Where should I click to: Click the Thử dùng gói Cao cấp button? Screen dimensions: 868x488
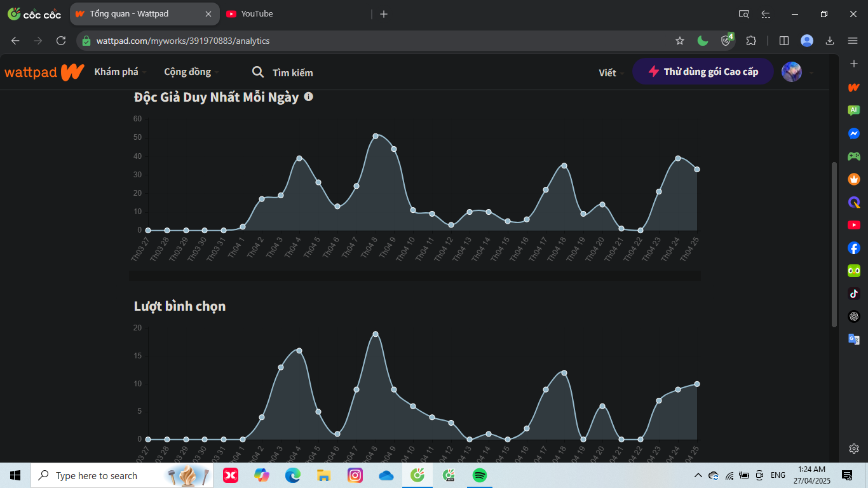coord(703,72)
